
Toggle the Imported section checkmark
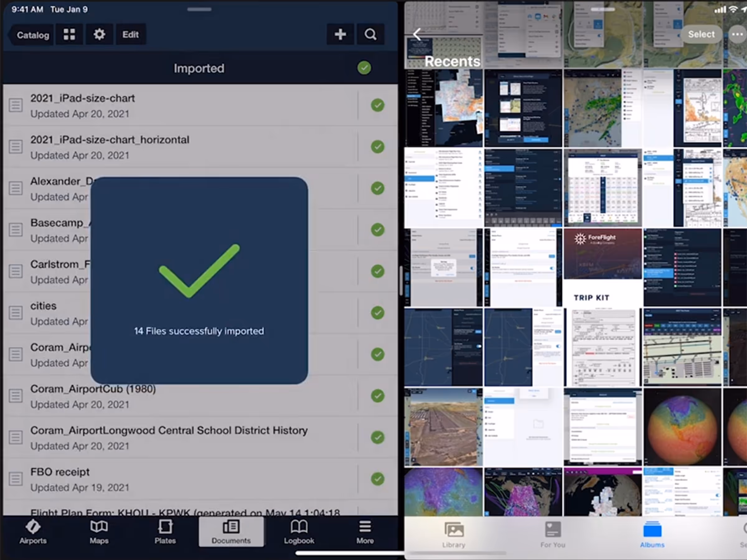click(x=364, y=68)
